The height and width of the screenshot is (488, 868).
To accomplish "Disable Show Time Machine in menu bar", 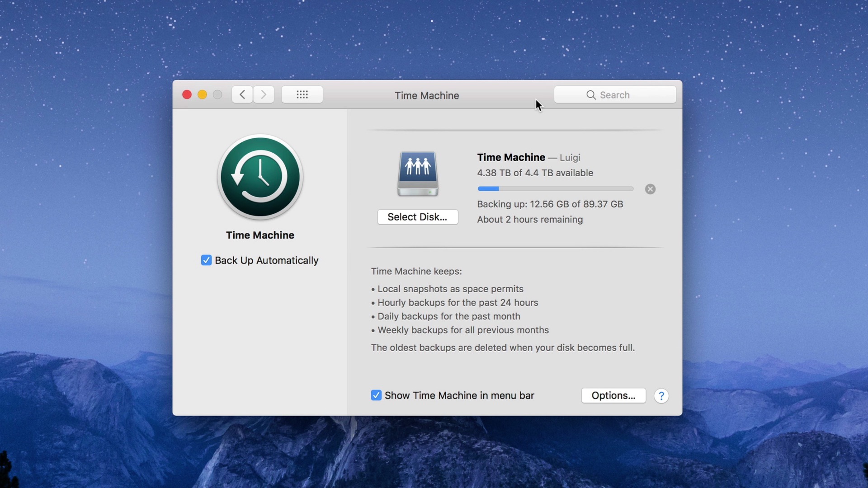I will click(376, 395).
